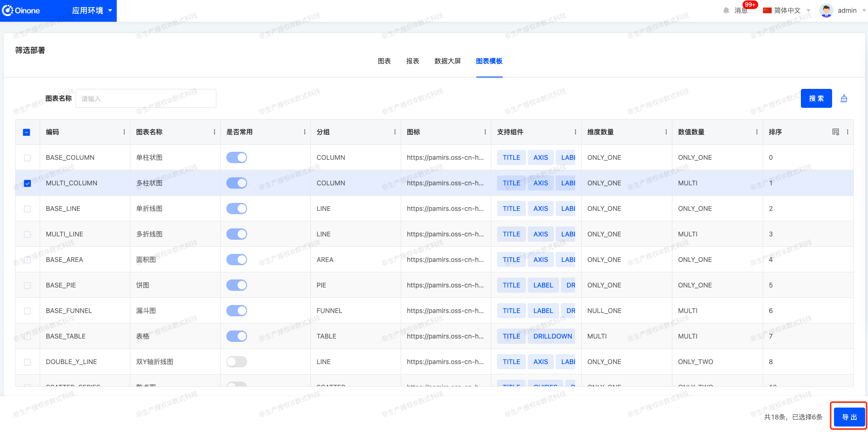Expand the 应用环境 dropdown
The width and height of the screenshot is (868, 435).
tap(92, 10)
